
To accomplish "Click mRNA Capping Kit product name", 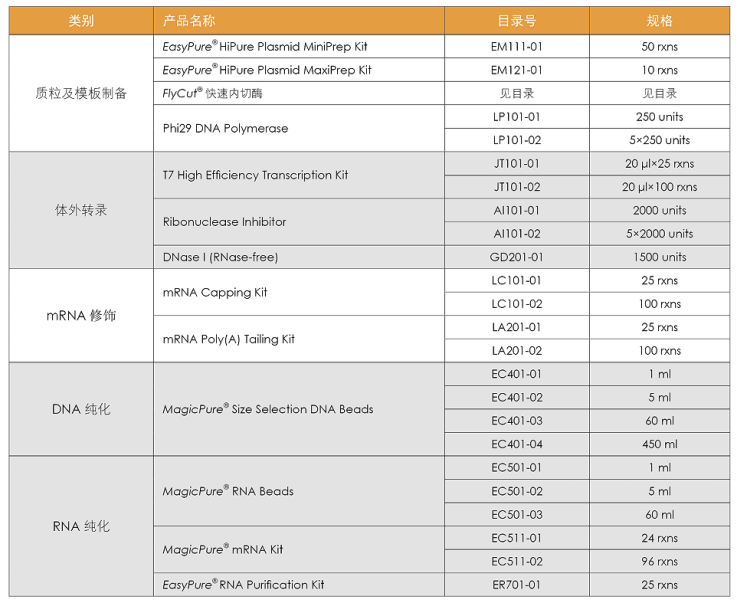I will [x=215, y=292].
